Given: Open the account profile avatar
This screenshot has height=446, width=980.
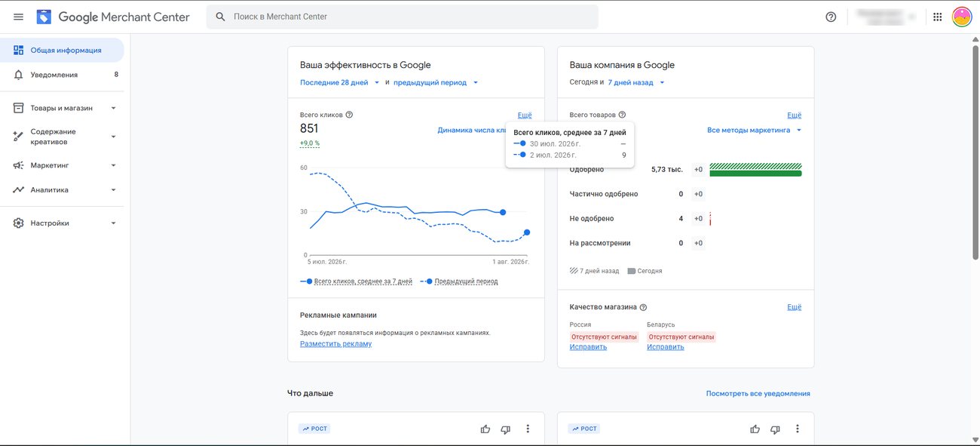Looking at the screenshot, I should point(962,17).
